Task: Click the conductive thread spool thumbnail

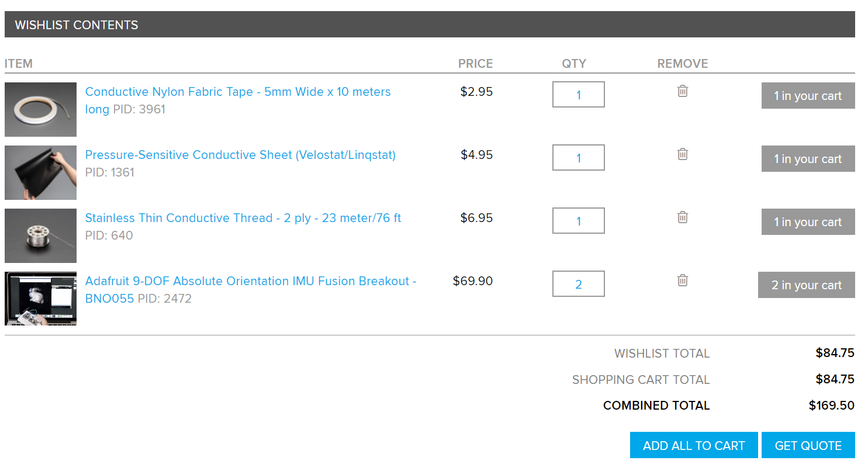Action: point(40,235)
